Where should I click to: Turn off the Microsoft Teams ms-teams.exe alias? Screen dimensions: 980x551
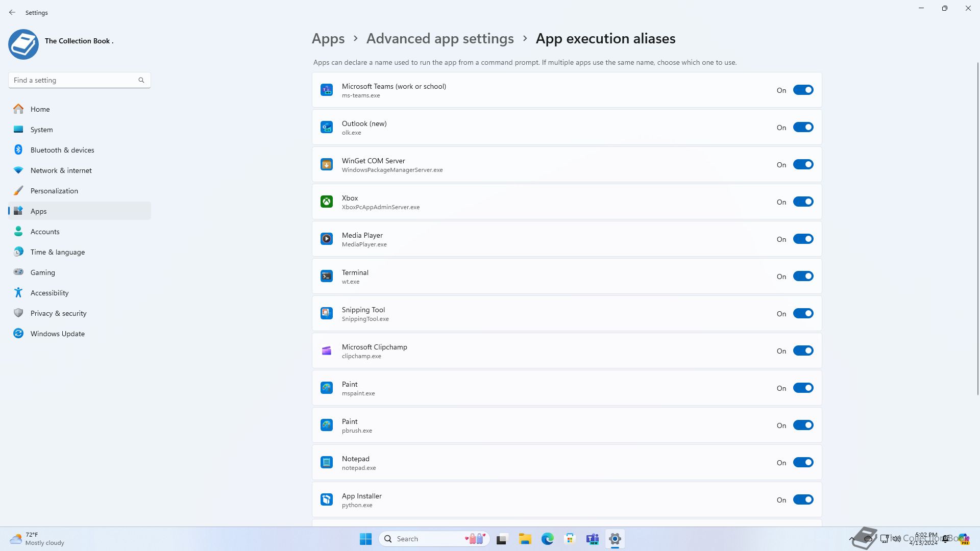(x=803, y=90)
